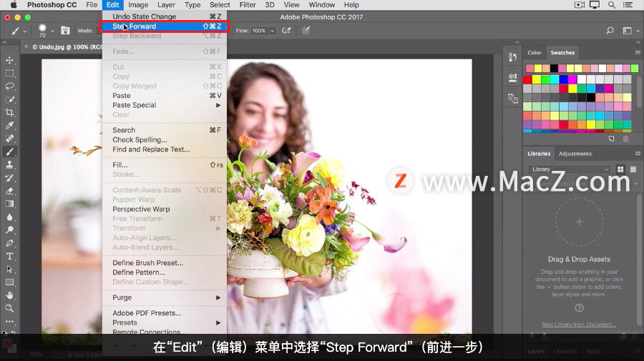Switch Libraries to grid view
Screen dimensions: 644x361
[x=620, y=169]
